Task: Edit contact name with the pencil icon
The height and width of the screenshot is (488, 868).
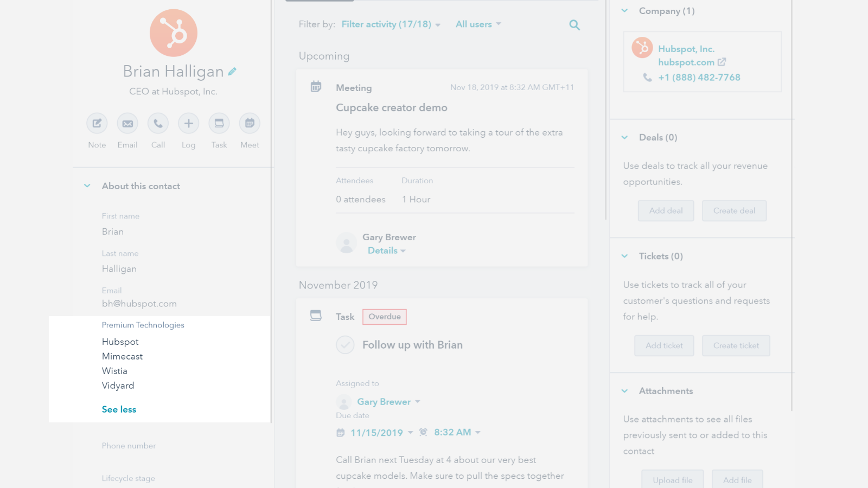Action: [x=232, y=72]
